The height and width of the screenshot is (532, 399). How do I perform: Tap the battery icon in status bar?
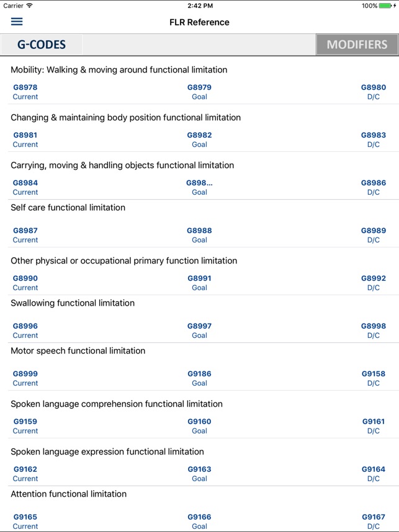387,6
